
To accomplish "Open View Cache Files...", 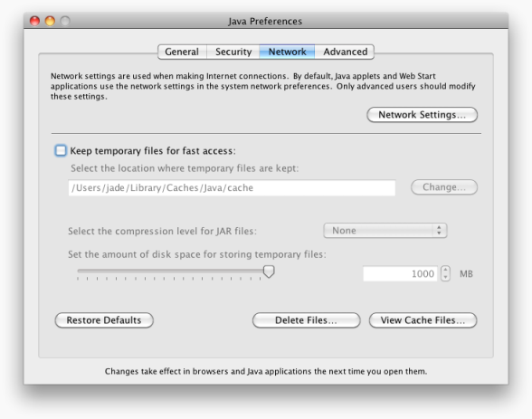I will [x=423, y=320].
